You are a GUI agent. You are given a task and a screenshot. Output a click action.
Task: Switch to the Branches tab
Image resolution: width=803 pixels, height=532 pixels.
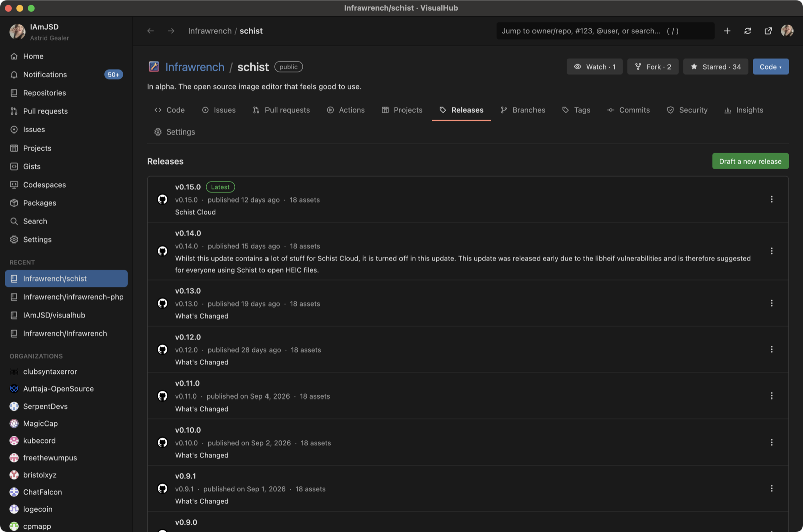[523, 110]
